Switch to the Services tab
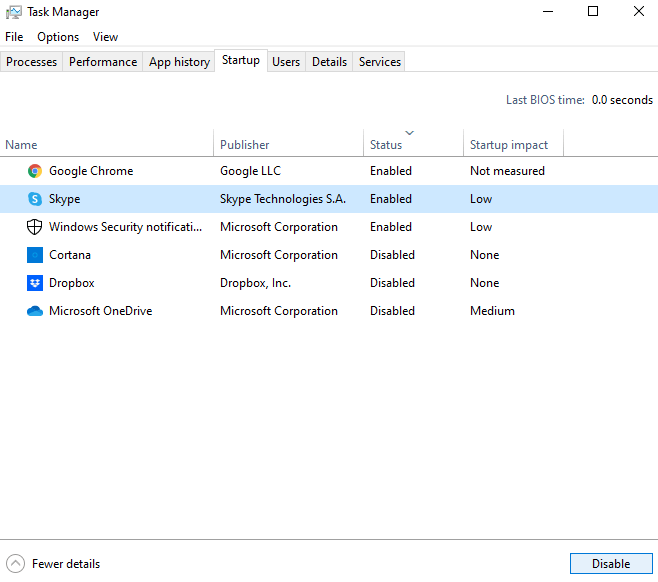658x582 pixels. [x=380, y=62]
